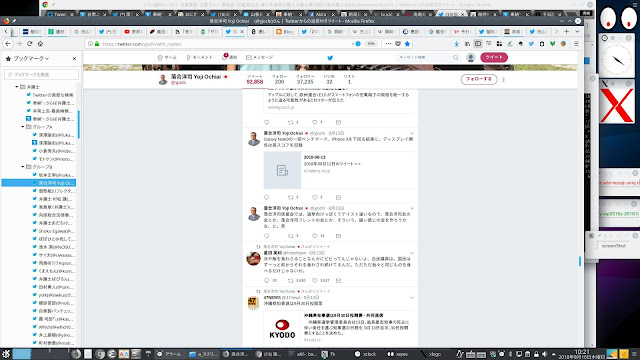
Task: Click the Yoji Ochiai profile name header
Action: click(x=196, y=77)
